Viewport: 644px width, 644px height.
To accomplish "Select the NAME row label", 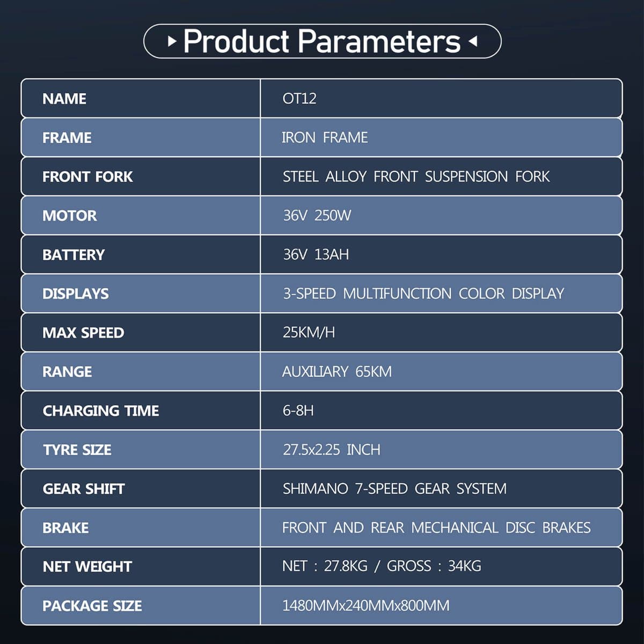I will [x=64, y=99].
